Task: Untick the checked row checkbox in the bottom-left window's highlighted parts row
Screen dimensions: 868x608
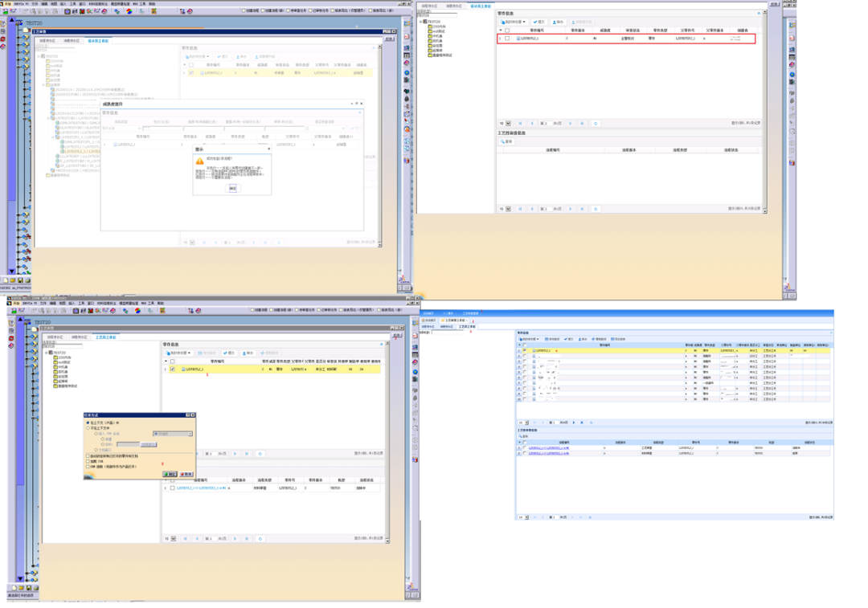Action: [172, 369]
